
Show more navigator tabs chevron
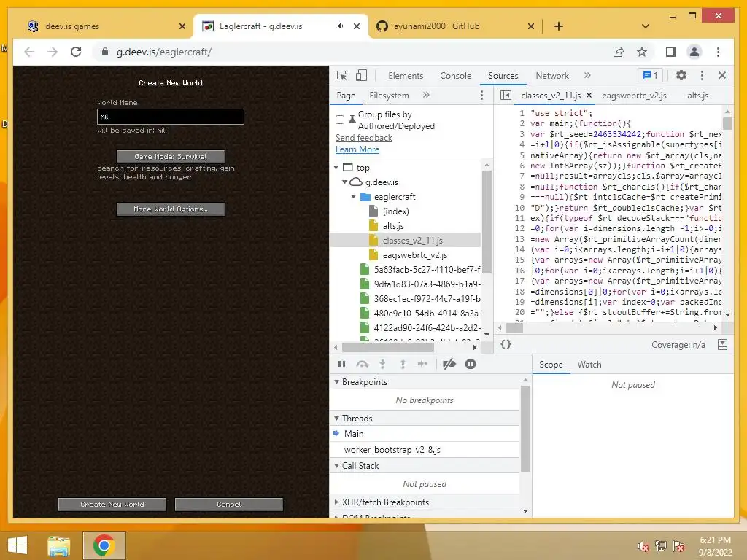[x=426, y=96]
